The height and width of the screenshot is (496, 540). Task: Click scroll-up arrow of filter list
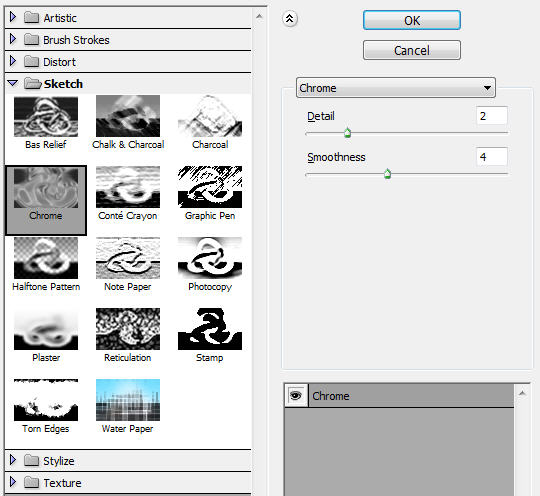pyautogui.click(x=259, y=16)
